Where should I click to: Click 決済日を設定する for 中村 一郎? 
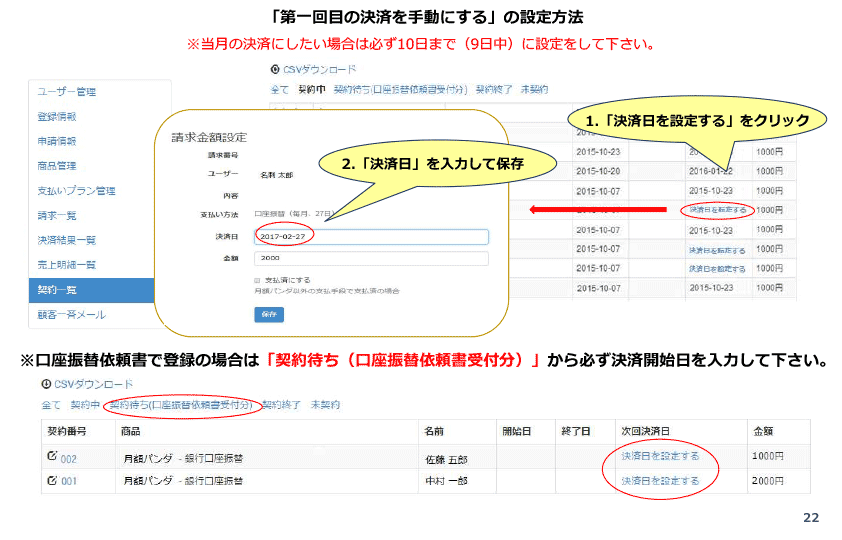(660, 481)
